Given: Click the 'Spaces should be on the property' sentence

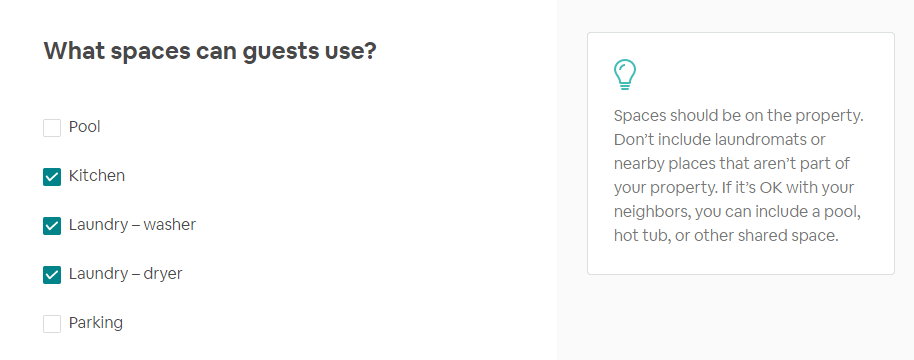Looking at the screenshot, I should click(x=738, y=115).
